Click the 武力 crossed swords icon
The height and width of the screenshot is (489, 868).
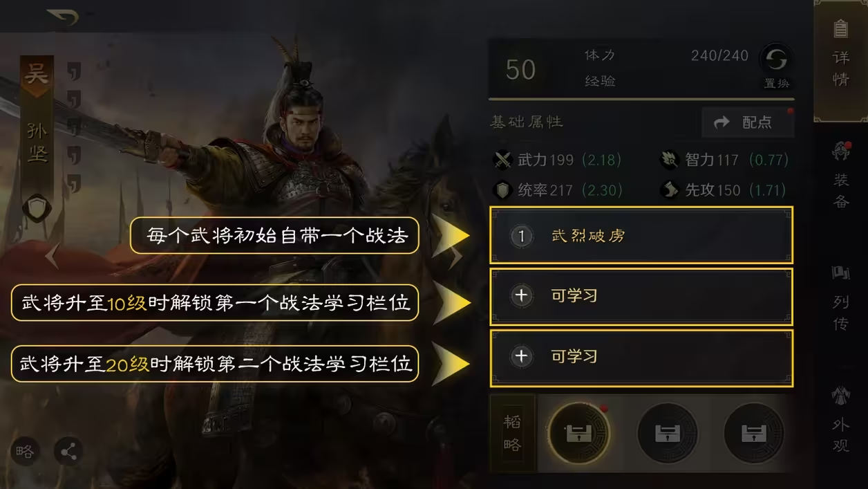click(502, 160)
